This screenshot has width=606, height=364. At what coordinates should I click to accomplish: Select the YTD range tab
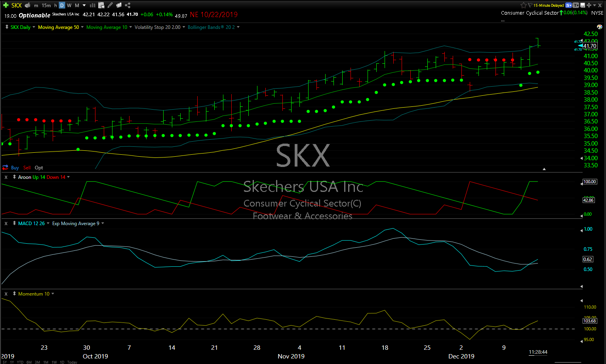[20, 362]
